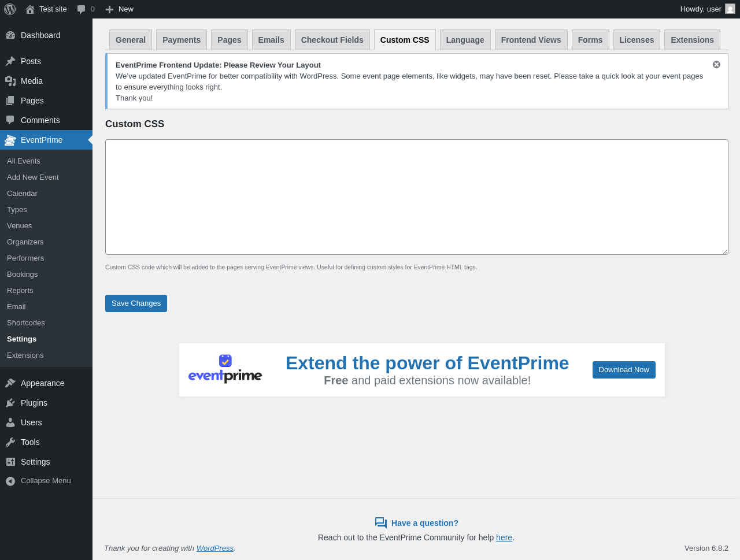Click the Appearance paintbrush icon

click(10, 383)
